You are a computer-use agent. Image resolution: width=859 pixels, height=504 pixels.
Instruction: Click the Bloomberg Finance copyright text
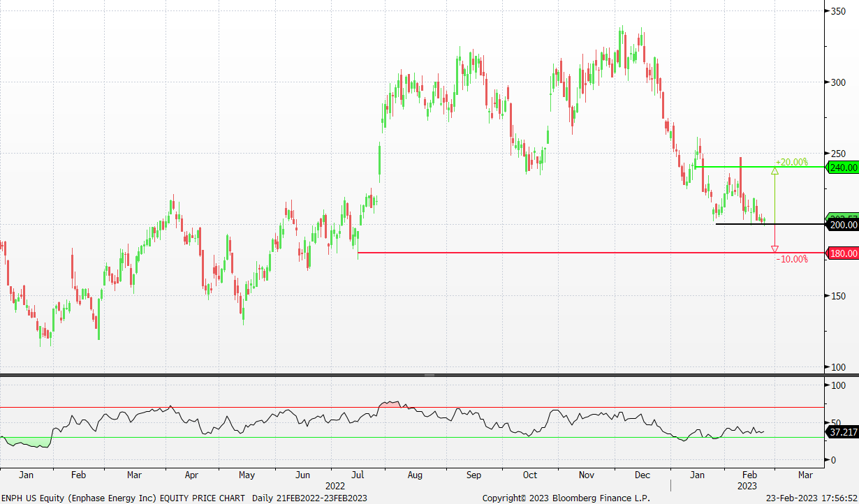point(566,498)
